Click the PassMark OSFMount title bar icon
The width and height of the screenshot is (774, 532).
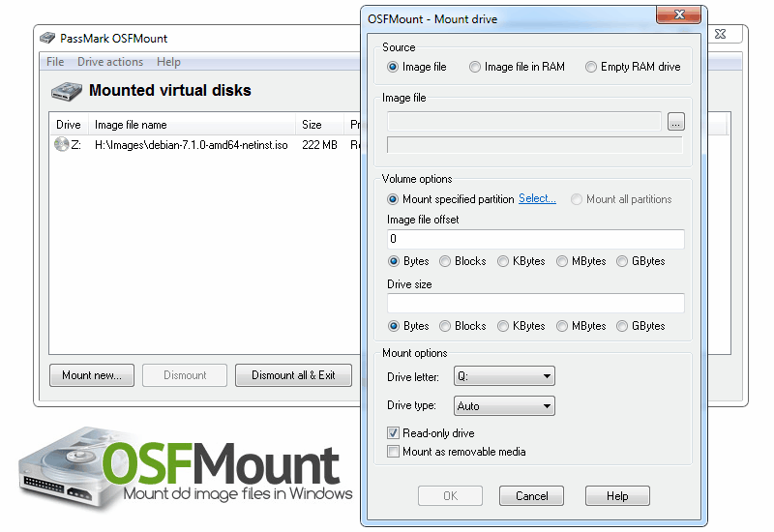47,38
